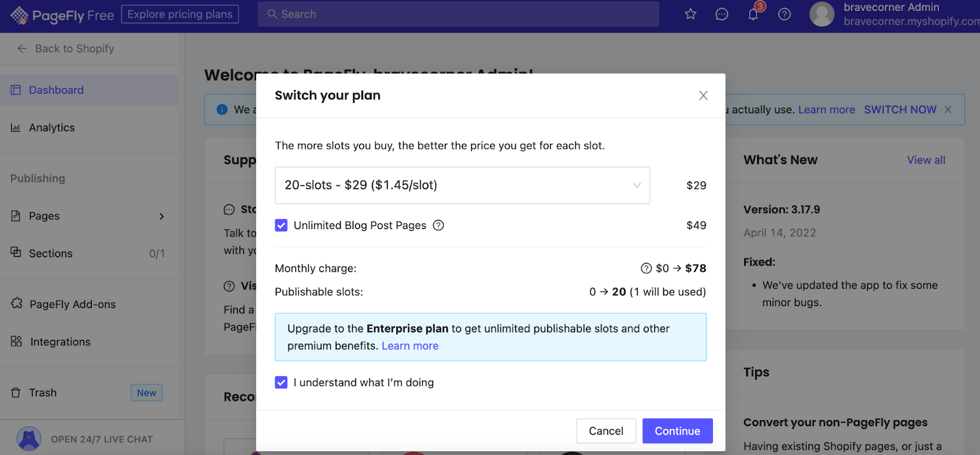Viewport: 980px width, 455px height.
Task: Click the blue info icon in the banner
Action: 222,110
